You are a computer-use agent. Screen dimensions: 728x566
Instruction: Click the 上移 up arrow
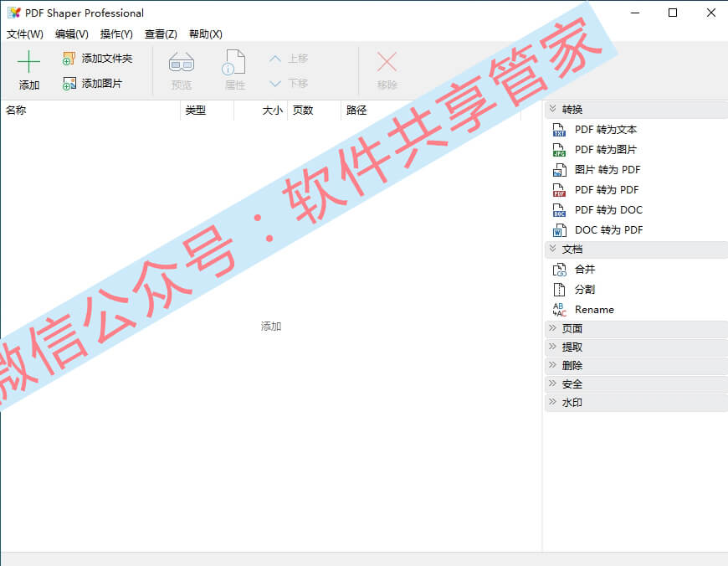coord(274,59)
